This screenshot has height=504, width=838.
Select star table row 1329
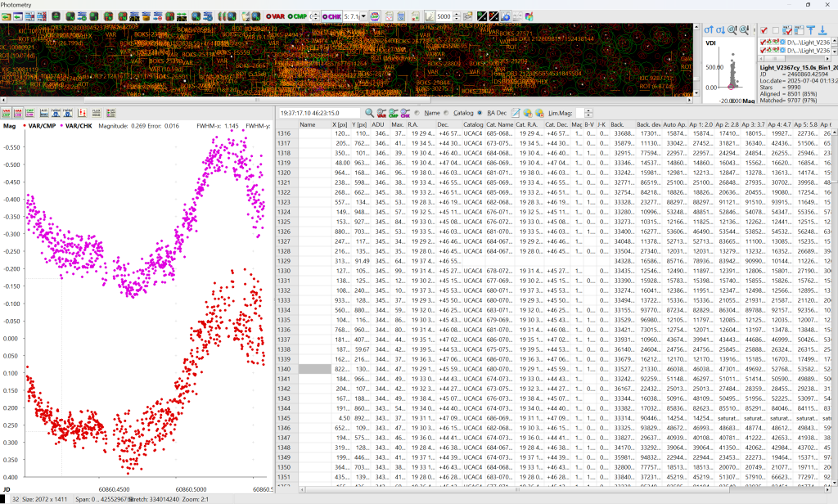tap(553, 261)
